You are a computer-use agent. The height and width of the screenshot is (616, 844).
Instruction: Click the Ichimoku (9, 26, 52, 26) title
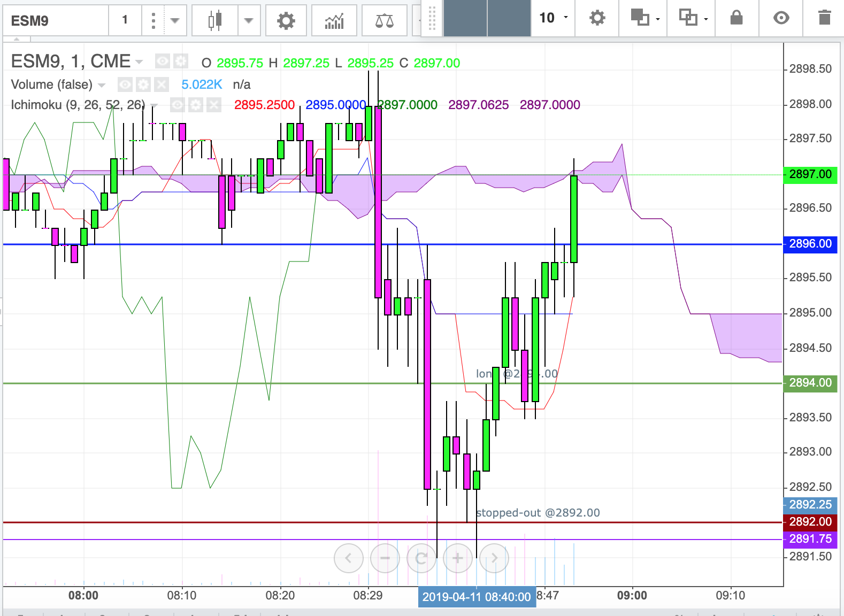pyautogui.click(x=78, y=105)
